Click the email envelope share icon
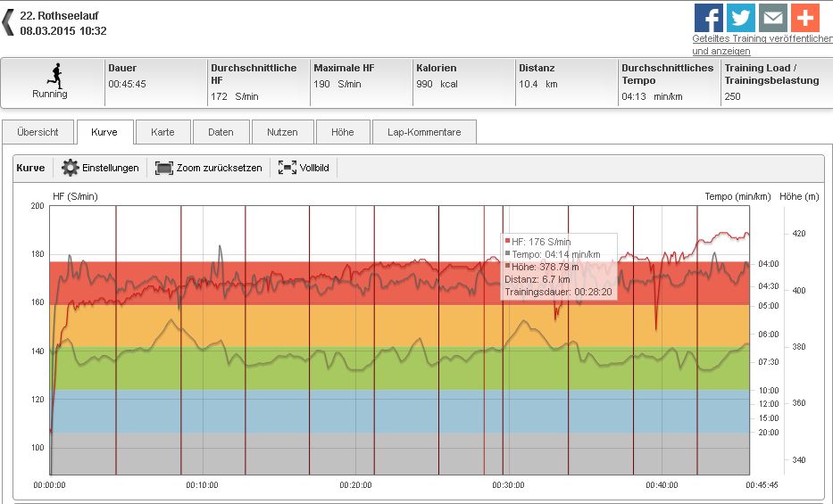The image size is (833, 504). point(772,18)
